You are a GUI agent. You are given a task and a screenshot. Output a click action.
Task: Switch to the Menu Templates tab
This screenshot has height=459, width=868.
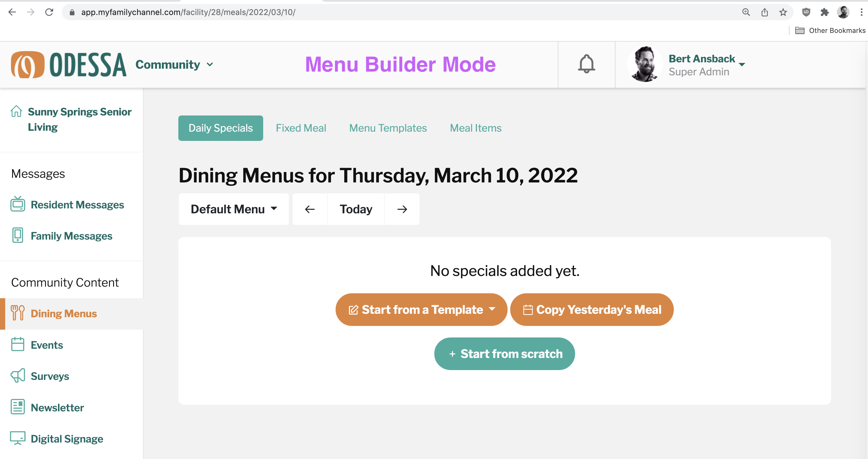tap(388, 128)
